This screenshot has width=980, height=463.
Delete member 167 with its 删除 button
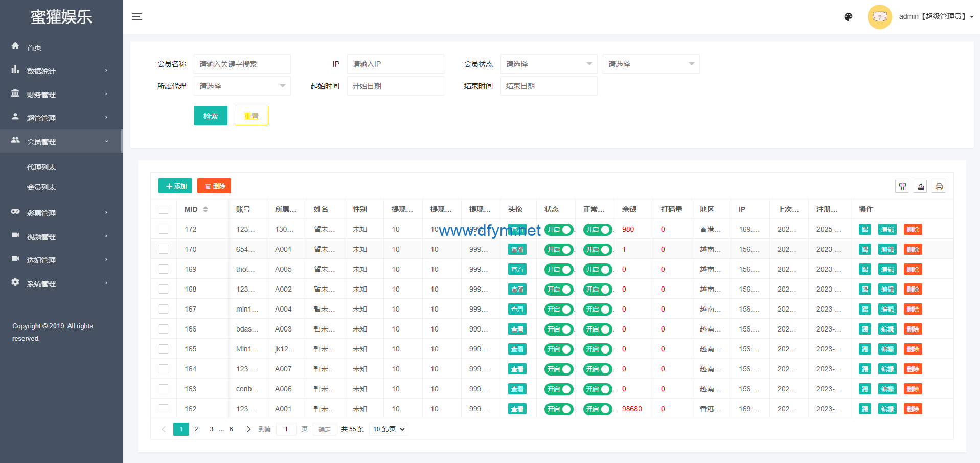click(x=913, y=310)
